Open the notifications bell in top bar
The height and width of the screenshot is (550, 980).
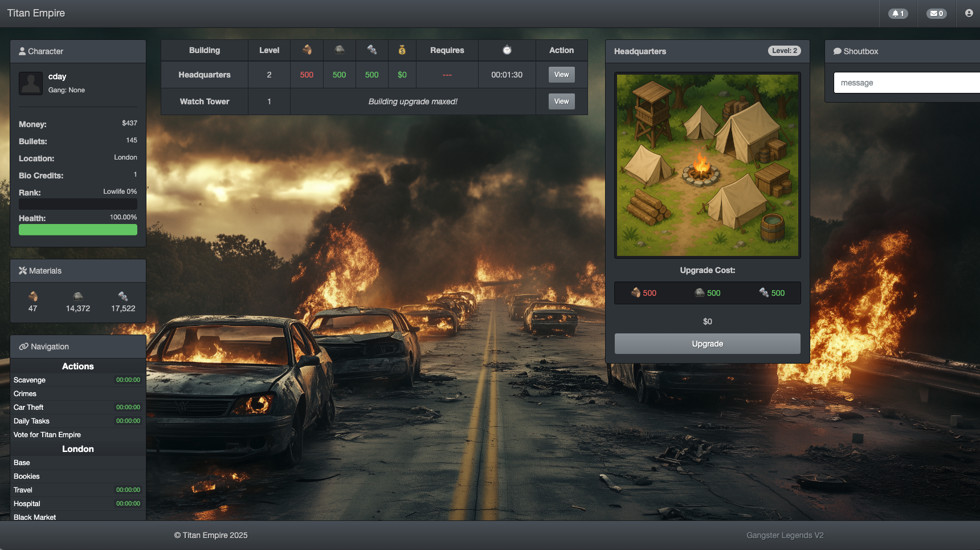pos(898,14)
